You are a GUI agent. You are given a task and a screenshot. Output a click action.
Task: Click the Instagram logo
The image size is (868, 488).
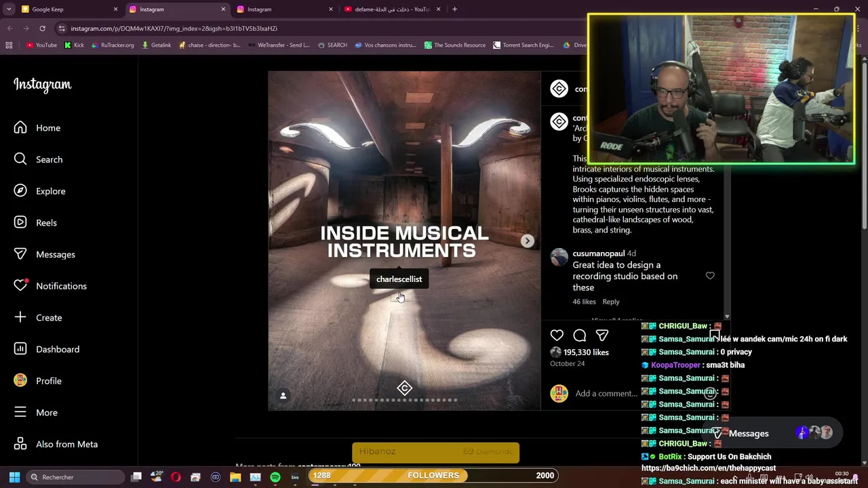[x=42, y=85]
